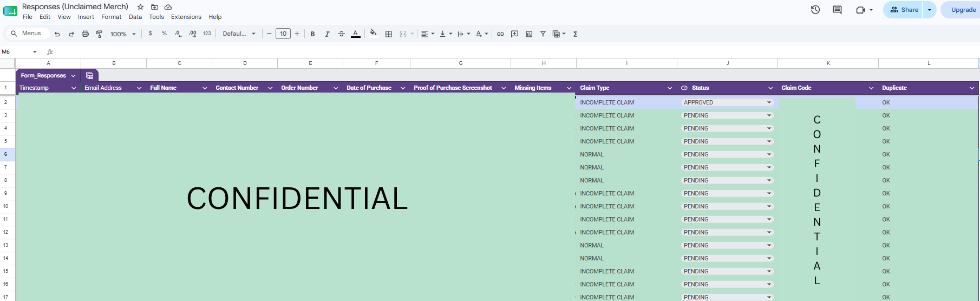Open the Format menu
This screenshot has height=301, width=980.
coord(112,17)
